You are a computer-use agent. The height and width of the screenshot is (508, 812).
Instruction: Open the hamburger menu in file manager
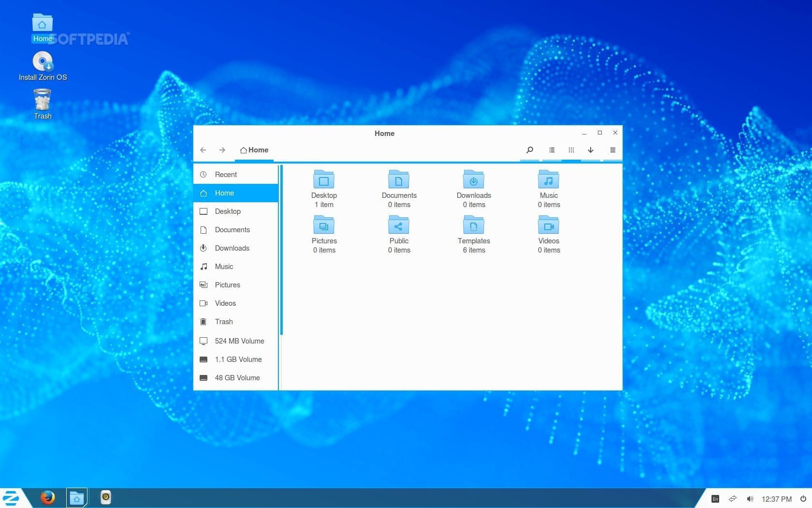point(612,150)
